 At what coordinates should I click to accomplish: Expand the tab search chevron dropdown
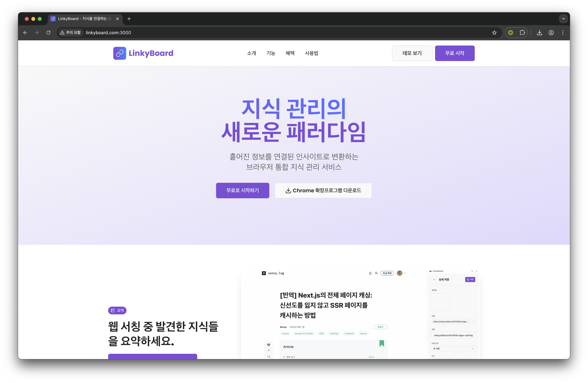tap(563, 19)
